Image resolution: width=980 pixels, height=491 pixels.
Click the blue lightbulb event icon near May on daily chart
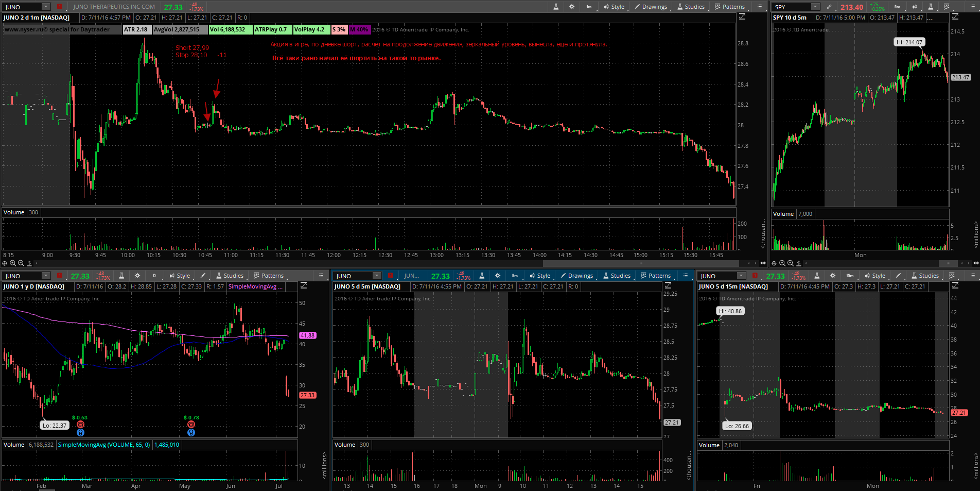click(x=191, y=433)
